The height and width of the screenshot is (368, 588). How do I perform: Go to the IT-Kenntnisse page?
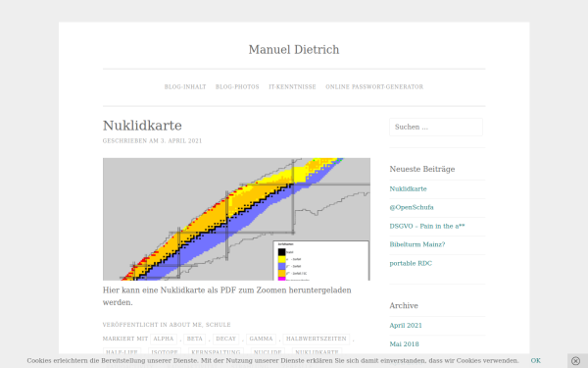(292, 86)
